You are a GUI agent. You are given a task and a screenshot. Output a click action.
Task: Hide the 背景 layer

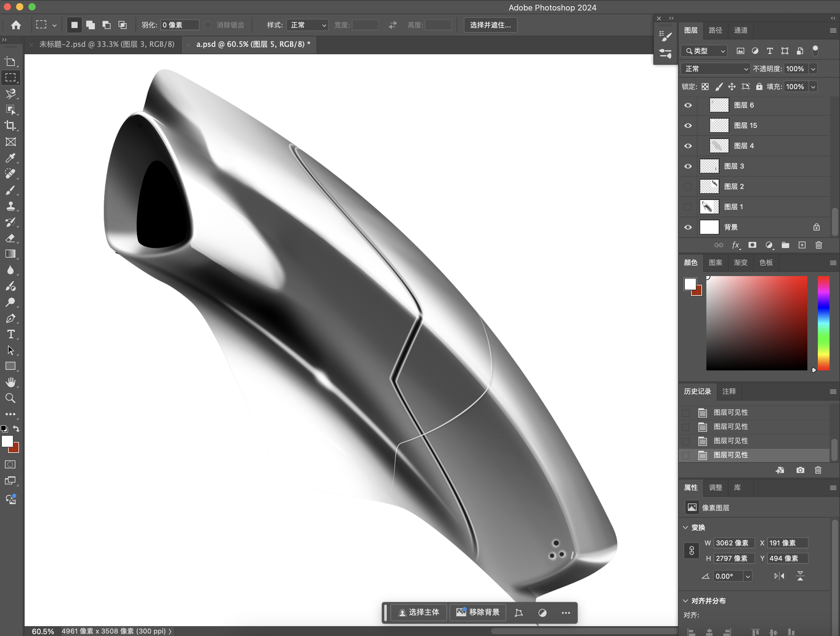688,227
